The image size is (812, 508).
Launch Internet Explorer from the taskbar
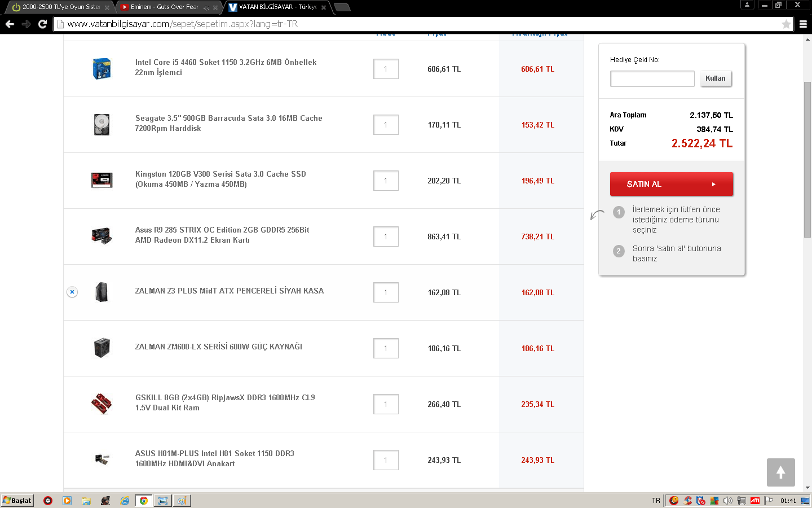click(125, 501)
